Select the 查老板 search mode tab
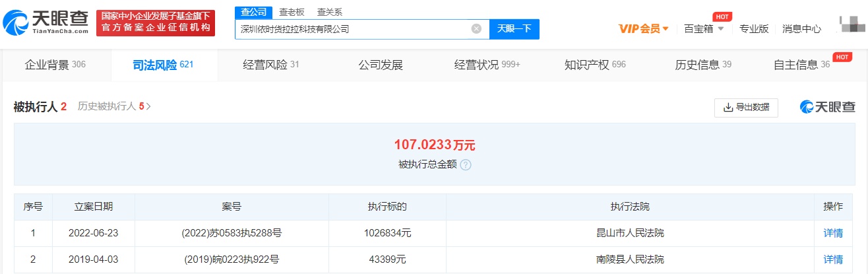Viewport: 868px width, 274px height. 292,12
